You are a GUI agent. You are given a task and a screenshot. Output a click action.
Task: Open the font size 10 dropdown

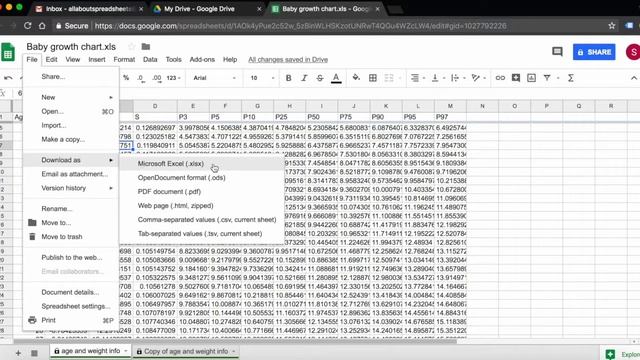(262, 78)
